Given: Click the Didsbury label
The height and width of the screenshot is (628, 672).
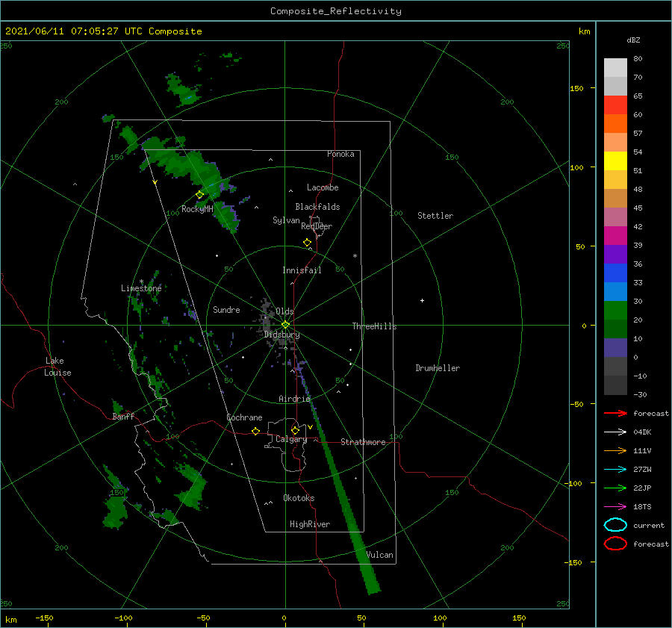Looking at the screenshot, I should coord(281,335).
